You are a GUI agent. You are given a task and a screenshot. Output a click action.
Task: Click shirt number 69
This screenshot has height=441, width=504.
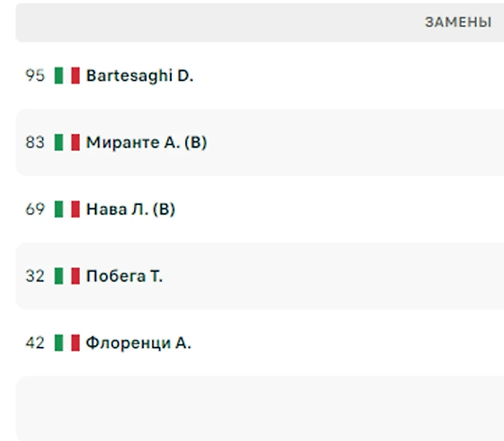click(35, 209)
